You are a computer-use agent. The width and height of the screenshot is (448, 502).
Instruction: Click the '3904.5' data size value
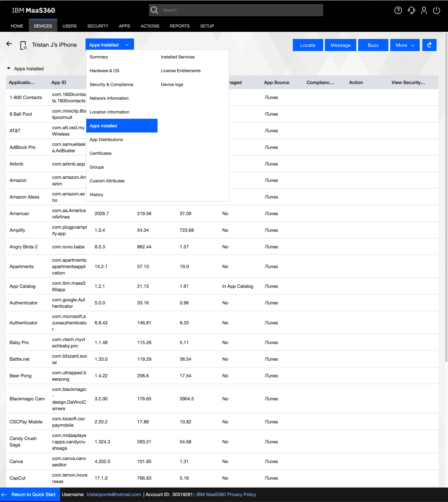click(187, 399)
